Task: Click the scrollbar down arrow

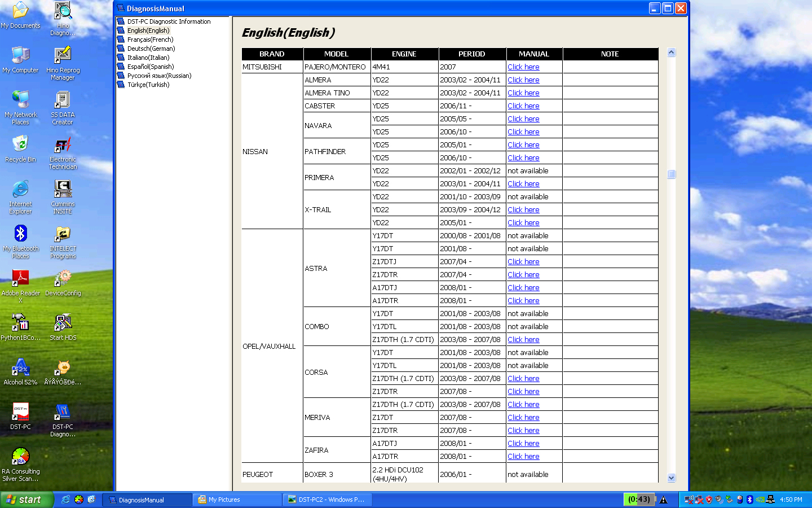Action: [671, 478]
